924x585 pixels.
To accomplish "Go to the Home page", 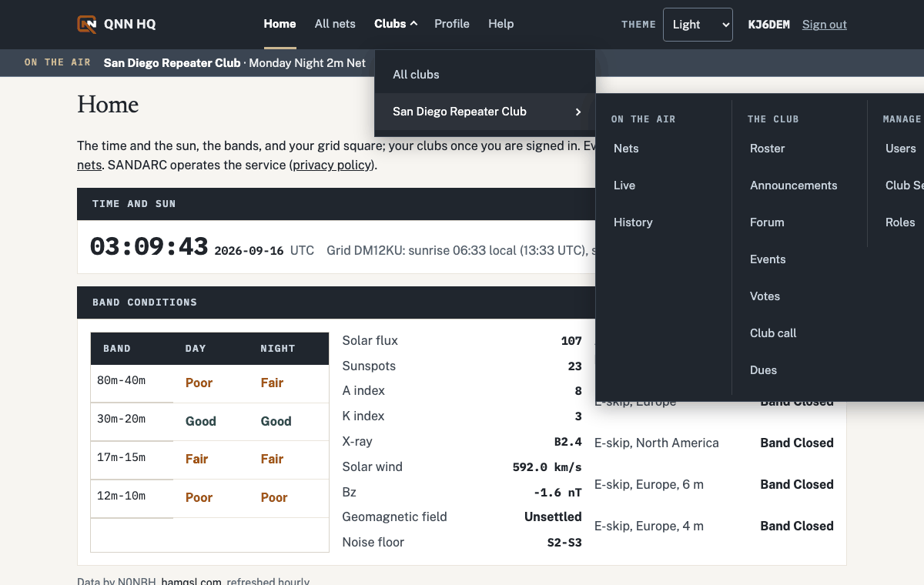I will (280, 24).
